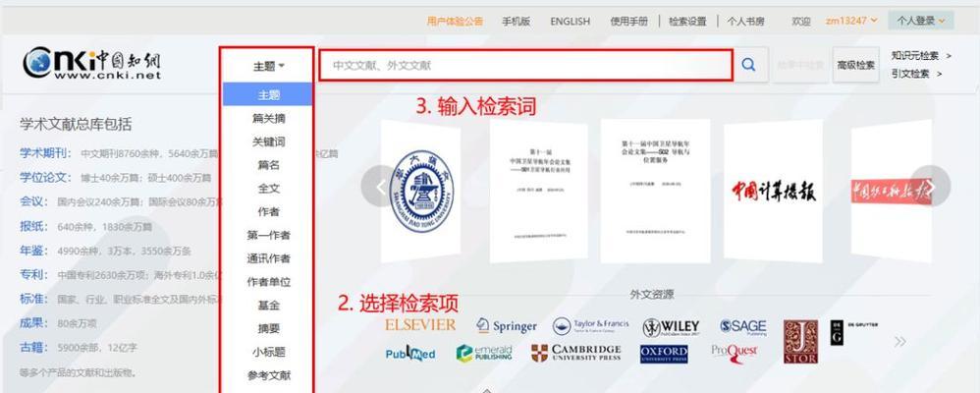Open Shanghai Jiao Tong University thumbnail

(x=420, y=191)
